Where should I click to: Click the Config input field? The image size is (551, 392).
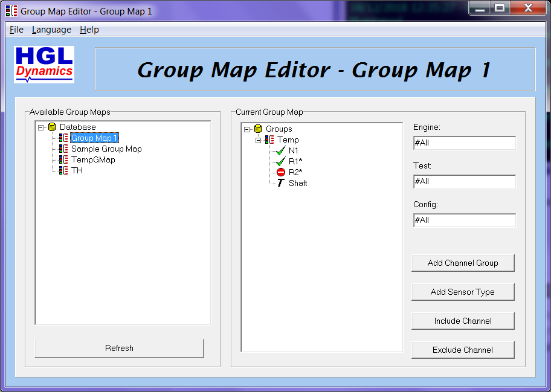click(x=465, y=220)
